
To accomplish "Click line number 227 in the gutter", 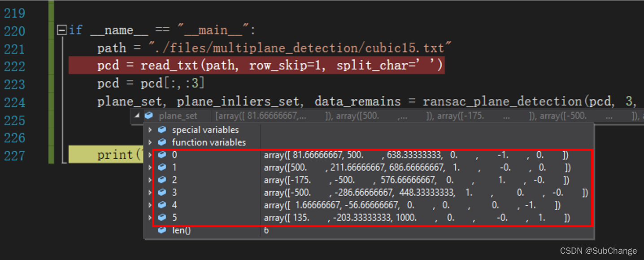I will 14,156.
